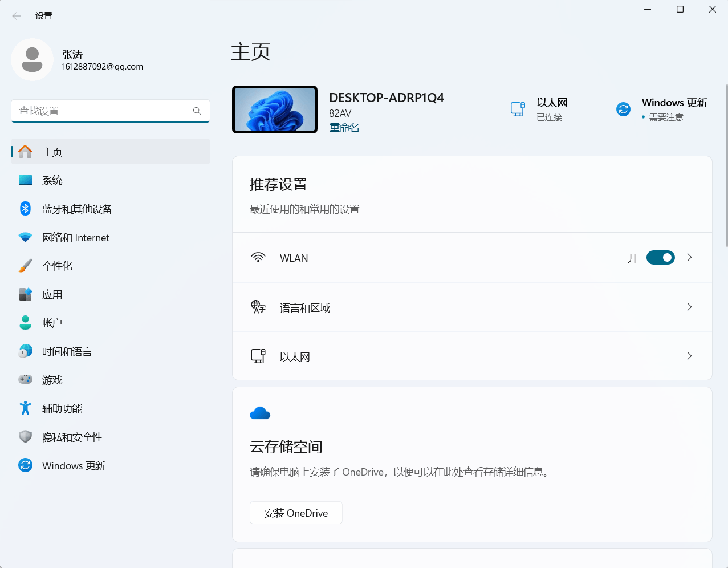Click the search magnifier icon

(x=197, y=111)
